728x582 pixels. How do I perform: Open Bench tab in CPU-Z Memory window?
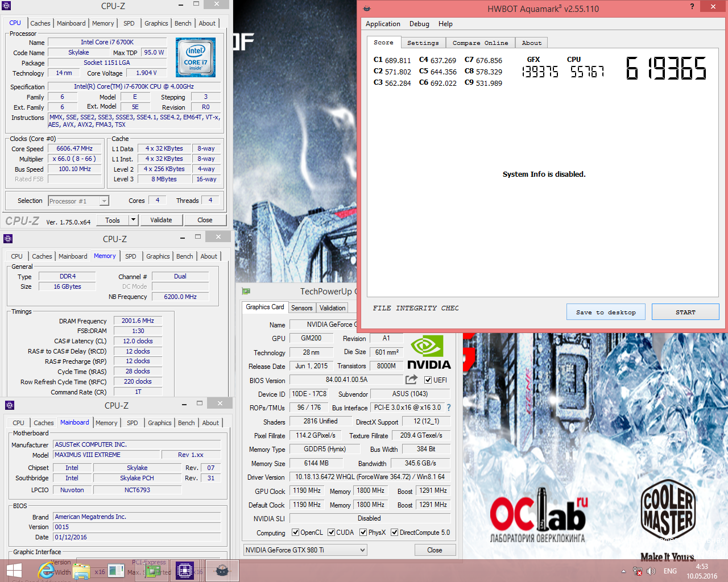click(x=184, y=256)
